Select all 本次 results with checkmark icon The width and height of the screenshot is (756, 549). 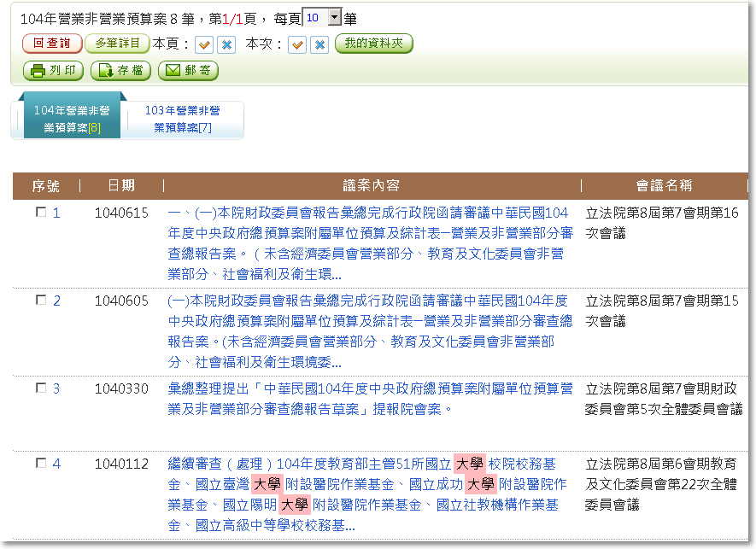coord(297,44)
